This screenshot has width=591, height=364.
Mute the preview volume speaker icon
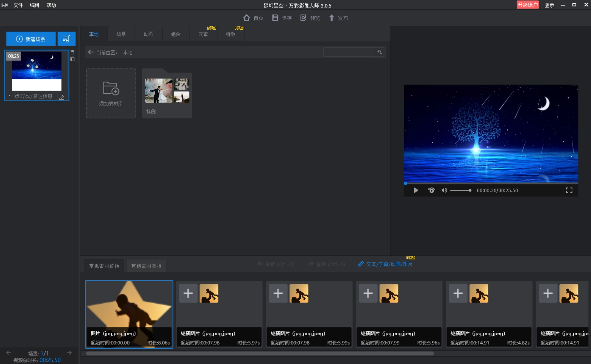click(x=444, y=190)
